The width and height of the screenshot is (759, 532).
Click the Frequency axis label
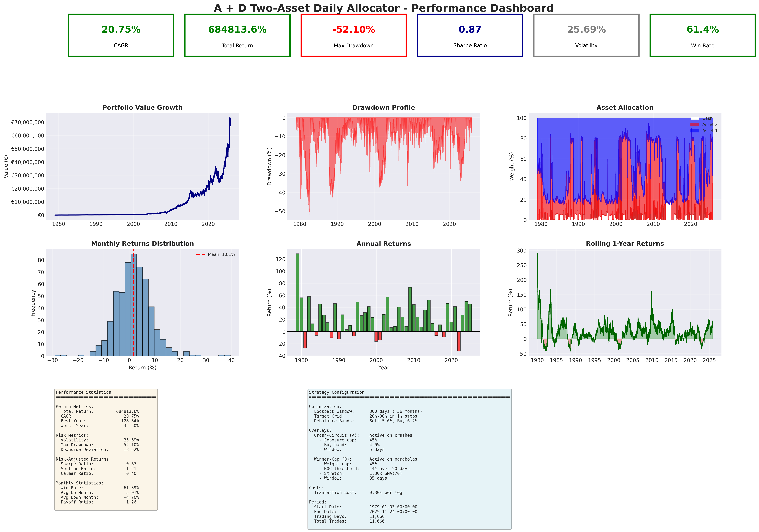pos(33,303)
